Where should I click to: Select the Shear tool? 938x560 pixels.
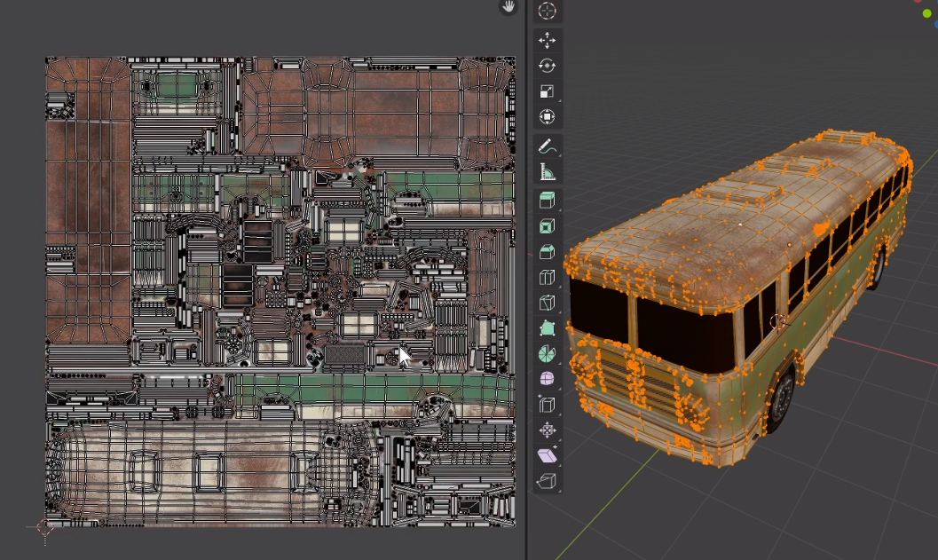(547, 456)
